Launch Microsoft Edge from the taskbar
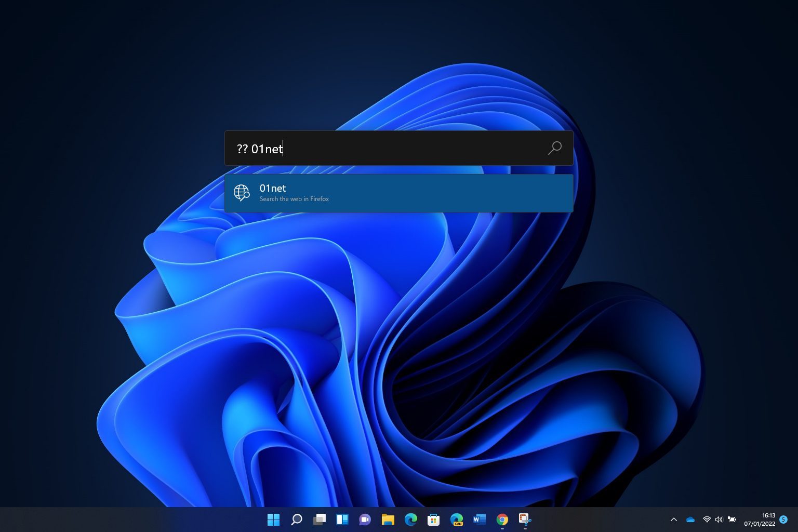Viewport: 798px width, 532px height. 410,520
